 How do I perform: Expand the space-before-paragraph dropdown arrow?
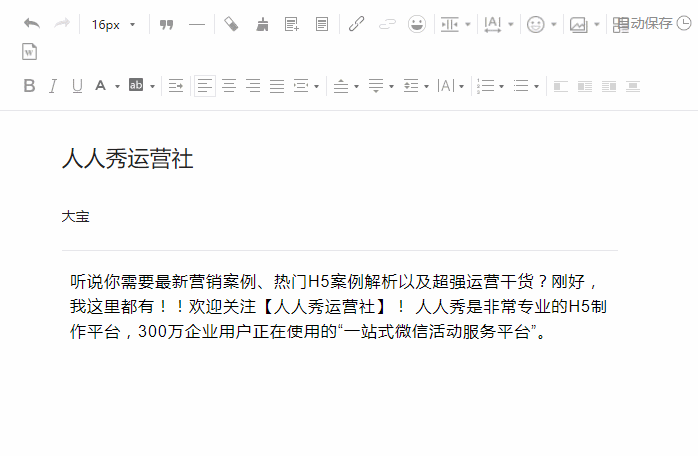356,86
